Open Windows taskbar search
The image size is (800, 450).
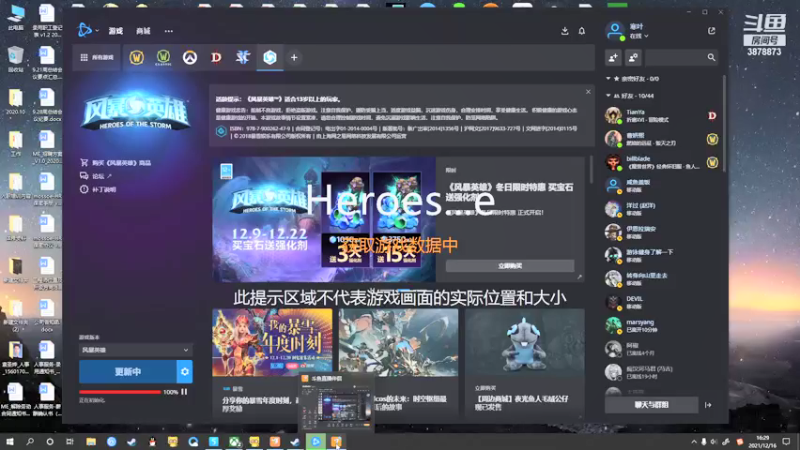click(30, 442)
